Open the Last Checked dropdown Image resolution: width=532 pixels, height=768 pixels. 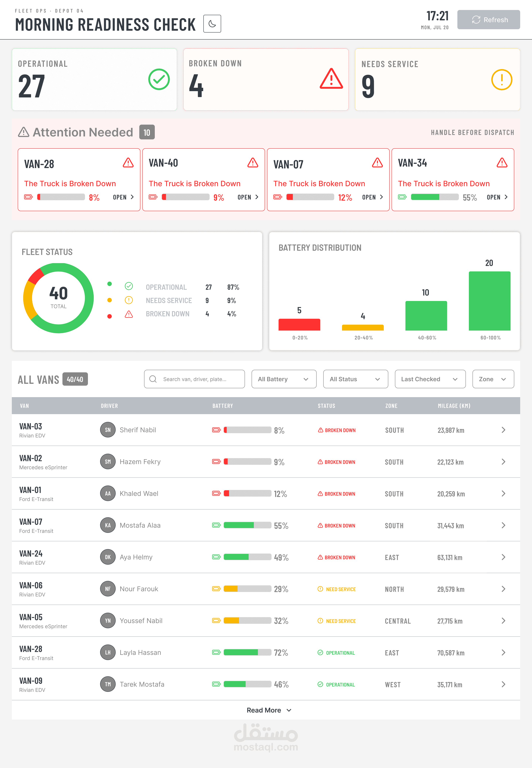click(x=430, y=379)
